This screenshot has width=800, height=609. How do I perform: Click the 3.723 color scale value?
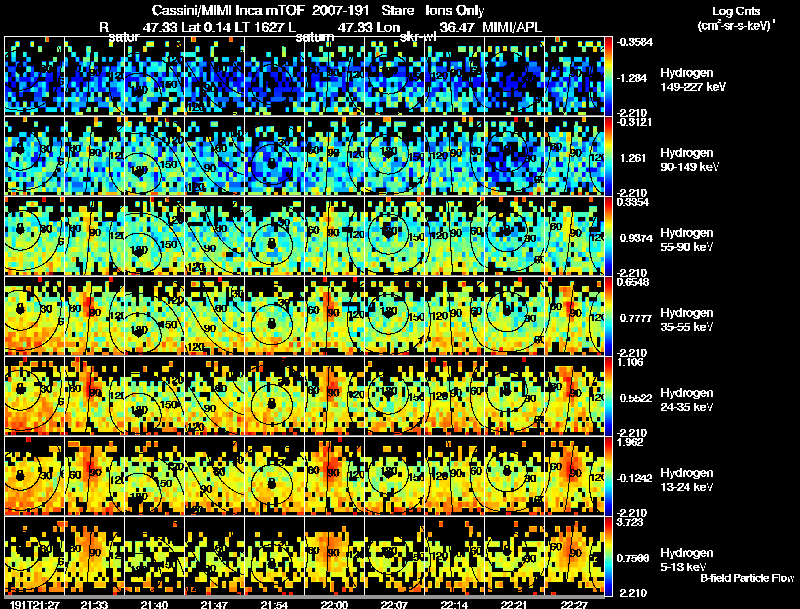point(630,522)
